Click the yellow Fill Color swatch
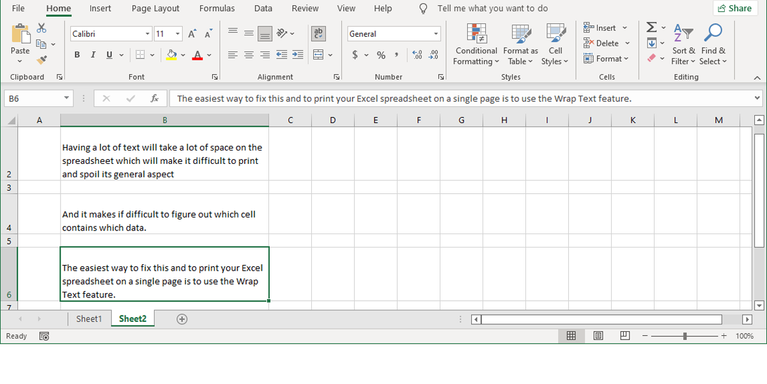This screenshot has height=384, width=767. (x=171, y=55)
